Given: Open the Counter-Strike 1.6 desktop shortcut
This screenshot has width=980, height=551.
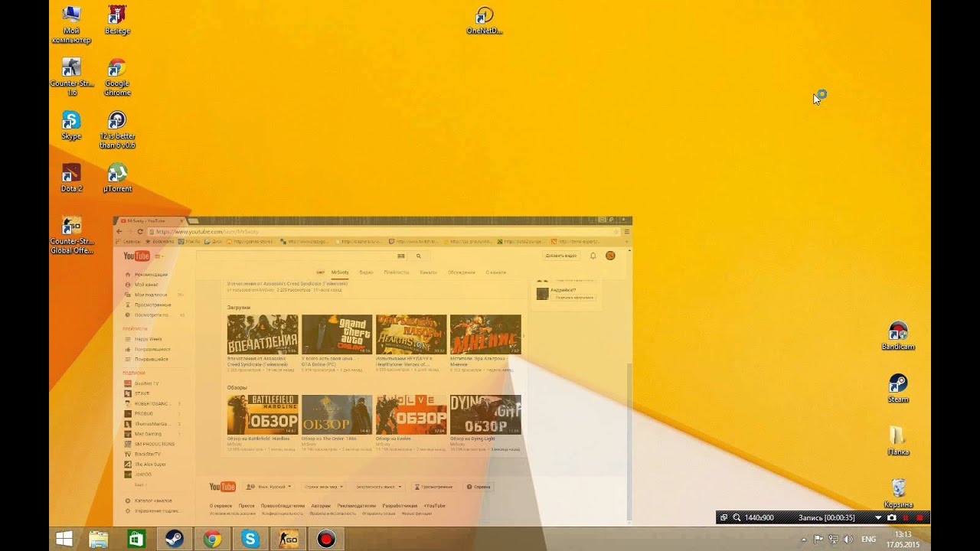Looking at the screenshot, I should click(71, 77).
